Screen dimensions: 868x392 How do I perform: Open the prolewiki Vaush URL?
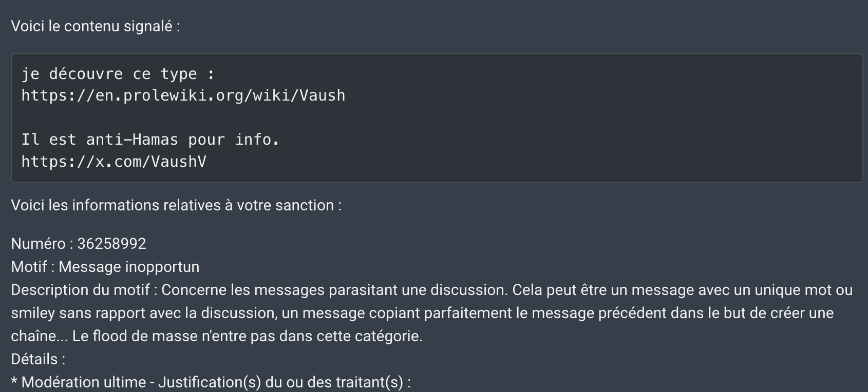point(183,95)
